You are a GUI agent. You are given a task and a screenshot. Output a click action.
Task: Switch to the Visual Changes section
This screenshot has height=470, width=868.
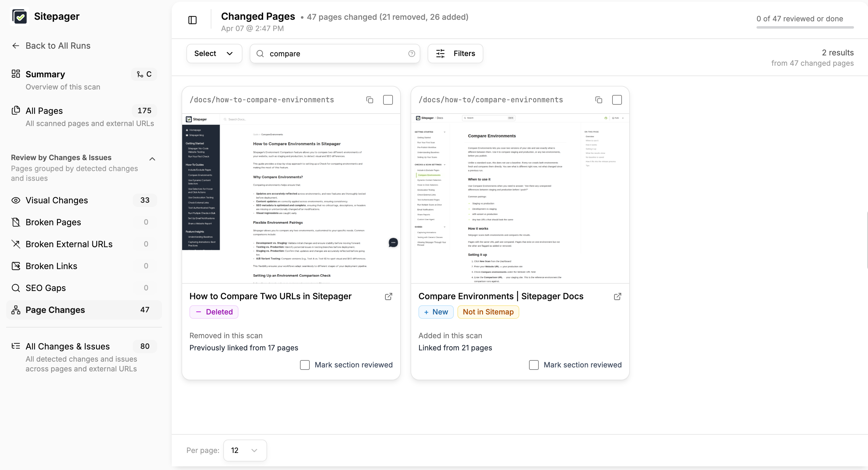pyautogui.click(x=57, y=200)
